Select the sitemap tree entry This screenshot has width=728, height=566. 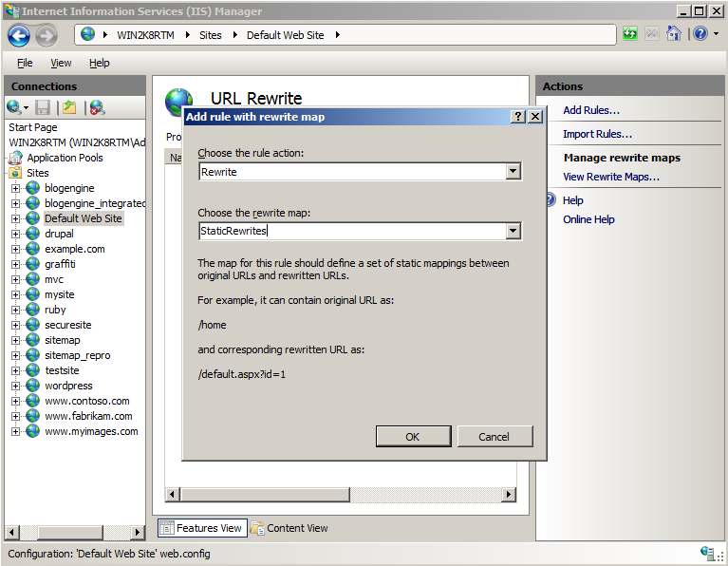[x=63, y=340]
